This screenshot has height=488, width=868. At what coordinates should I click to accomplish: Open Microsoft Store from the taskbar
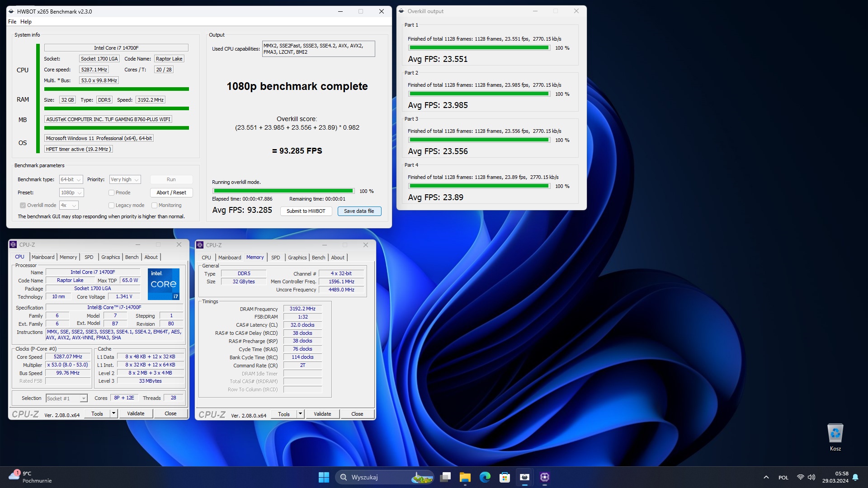pyautogui.click(x=505, y=477)
